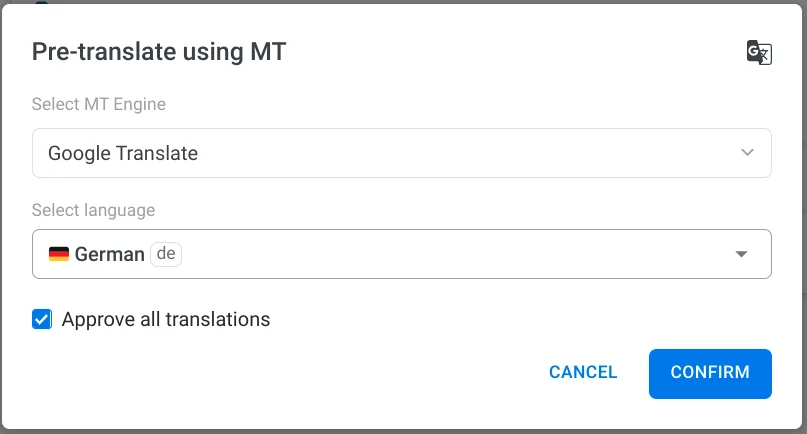
Task: Click empty dialog space left of CANCEL
Action: pyautogui.click(x=300, y=373)
